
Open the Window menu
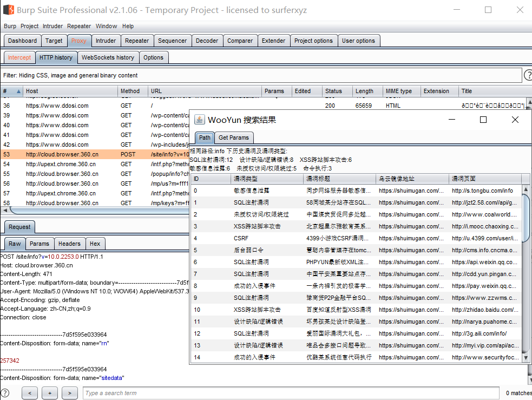pos(106,26)
